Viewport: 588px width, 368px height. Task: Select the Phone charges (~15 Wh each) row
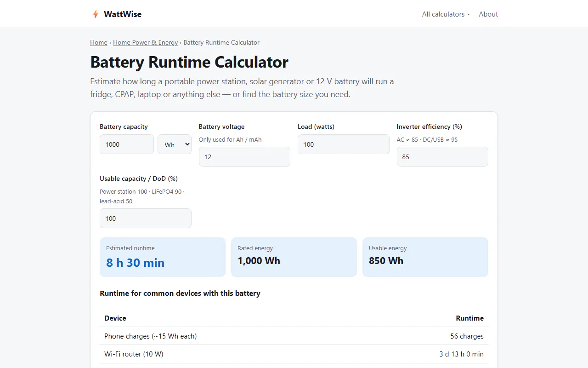pos(294,336)
